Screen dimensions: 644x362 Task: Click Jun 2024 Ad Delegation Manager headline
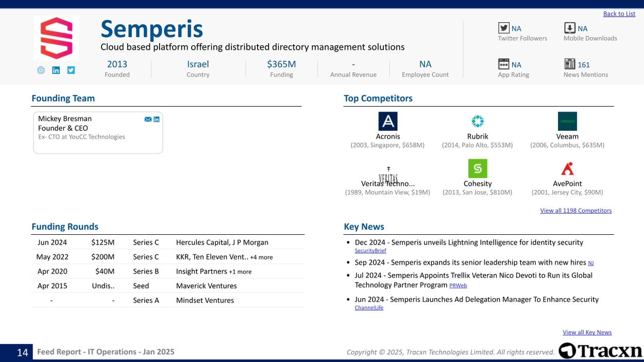(x=477, y=299)
